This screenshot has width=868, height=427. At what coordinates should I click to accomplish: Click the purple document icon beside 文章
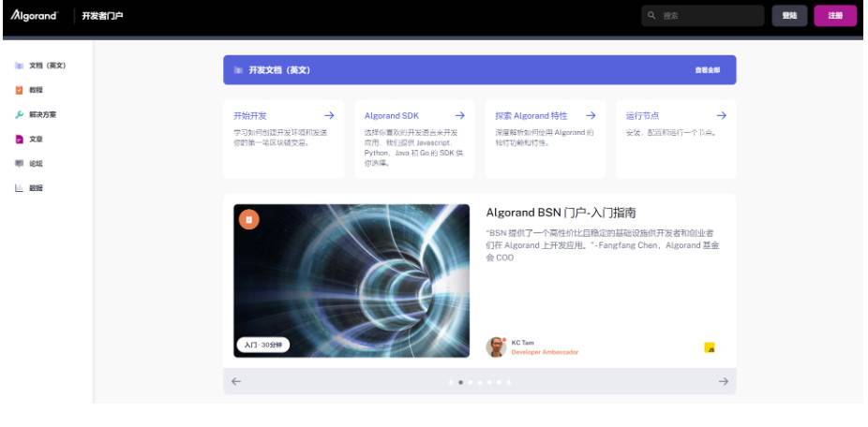(20, 140)
